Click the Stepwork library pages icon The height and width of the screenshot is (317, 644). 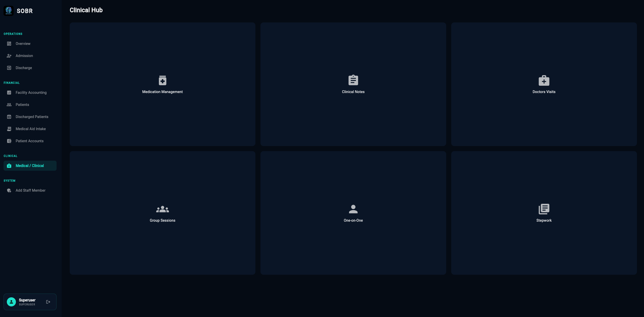point(544,209)
